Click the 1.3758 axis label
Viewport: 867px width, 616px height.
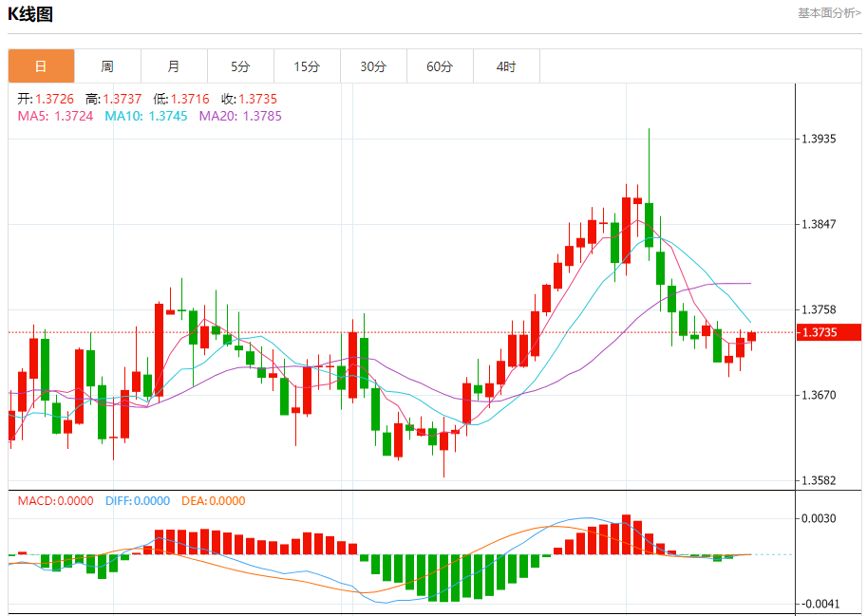819,309
